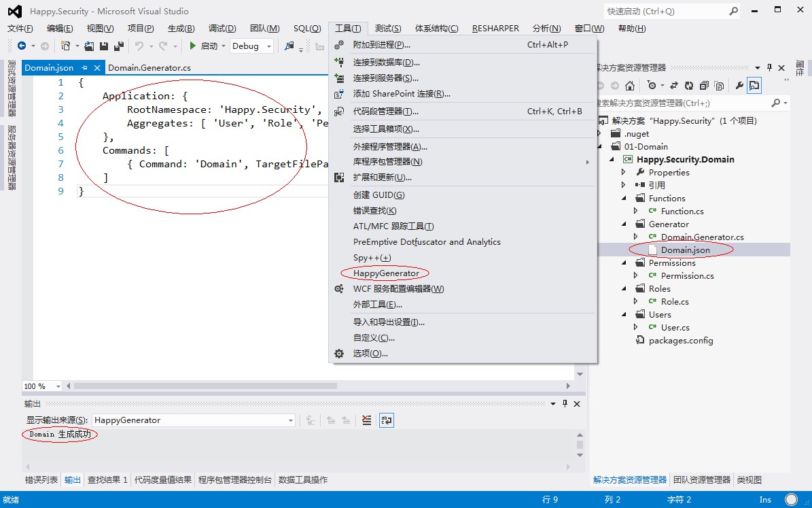Open the Start button dropdown arrow
Image resolution: width=812 pixels, height=508 pixels.
click(224, 46)
